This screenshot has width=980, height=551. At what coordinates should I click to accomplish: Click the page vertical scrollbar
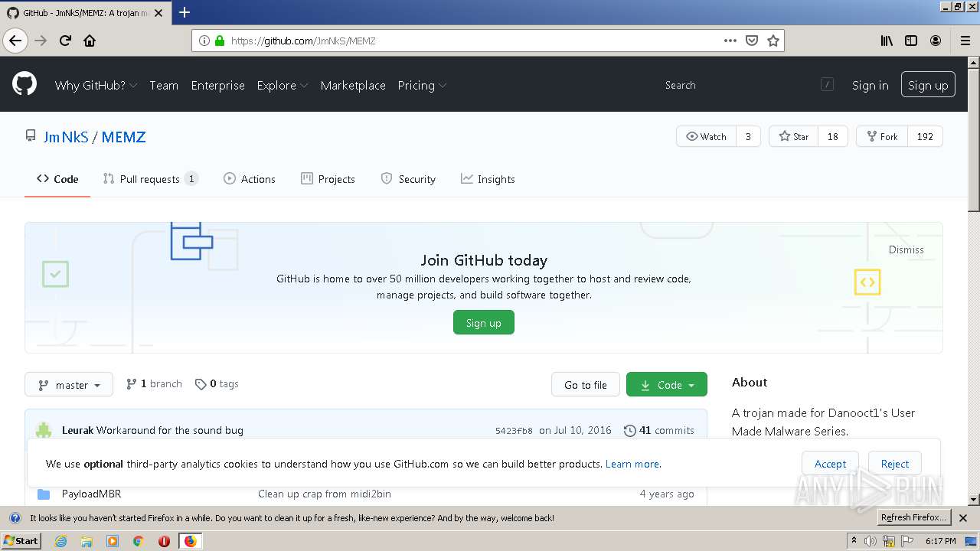tap(973, 280)
